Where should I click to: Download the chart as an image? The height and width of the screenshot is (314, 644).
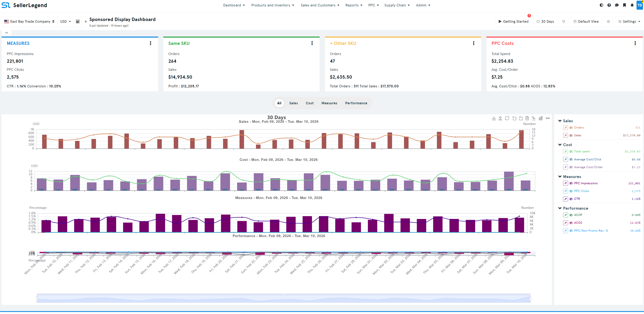click(494, 118)
